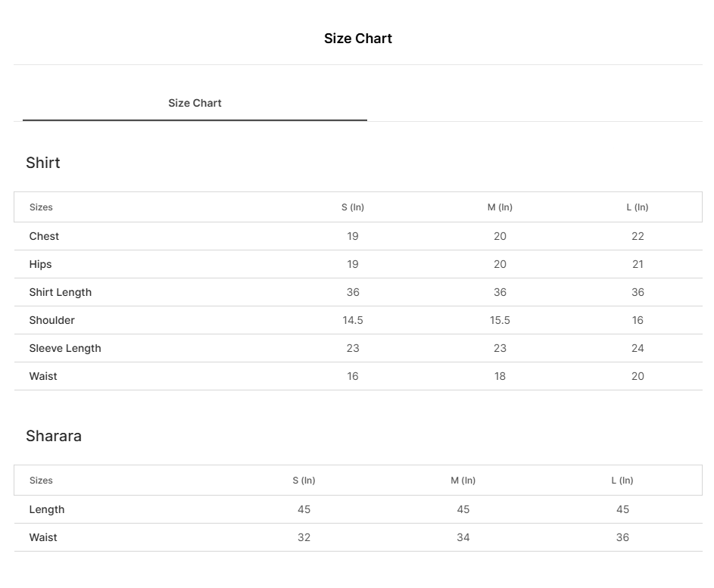Click the Sharara table's M (In) header
The image size is (714, 588).
[x=463, y=481]
